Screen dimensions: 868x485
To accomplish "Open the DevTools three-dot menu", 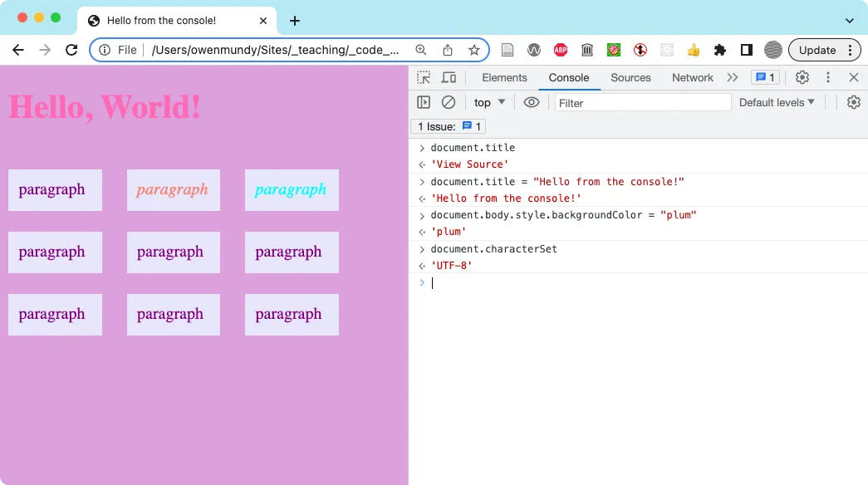I will [828, 76].
